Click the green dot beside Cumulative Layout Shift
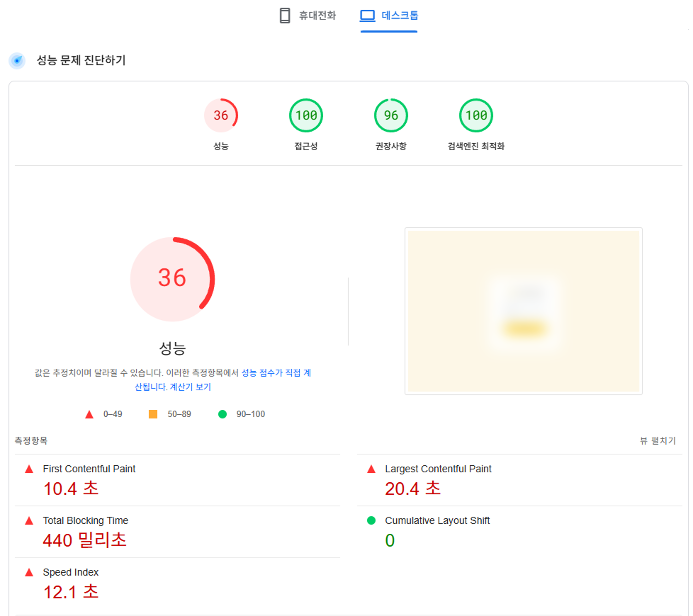 point(371,520)
